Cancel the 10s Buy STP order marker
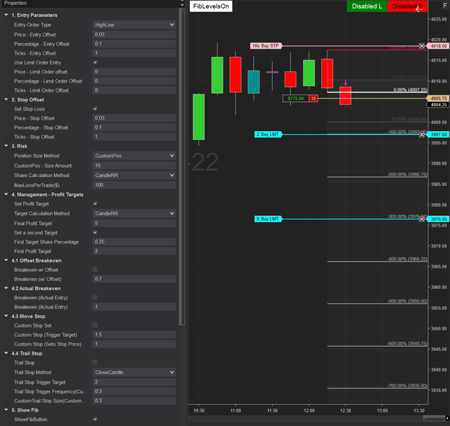The width and height of the screenshot is (450, 426). (x=422, y=46)
